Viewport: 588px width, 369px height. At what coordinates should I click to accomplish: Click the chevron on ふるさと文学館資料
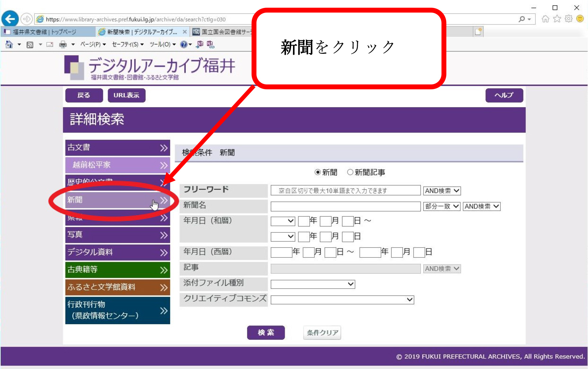point(164,287)
